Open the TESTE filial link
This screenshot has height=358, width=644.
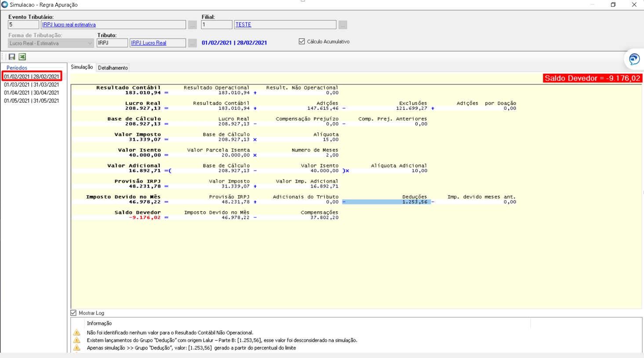244,25
